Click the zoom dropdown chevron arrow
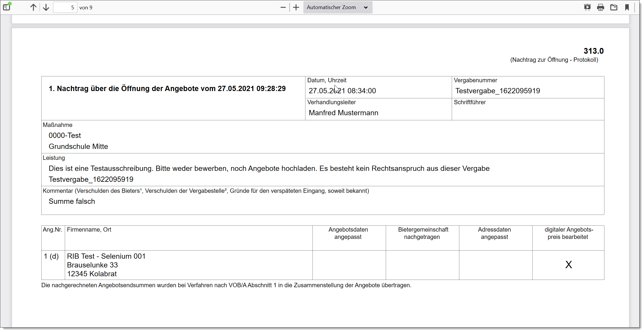This screenshot has width=644, height=332. click(366, 8)
